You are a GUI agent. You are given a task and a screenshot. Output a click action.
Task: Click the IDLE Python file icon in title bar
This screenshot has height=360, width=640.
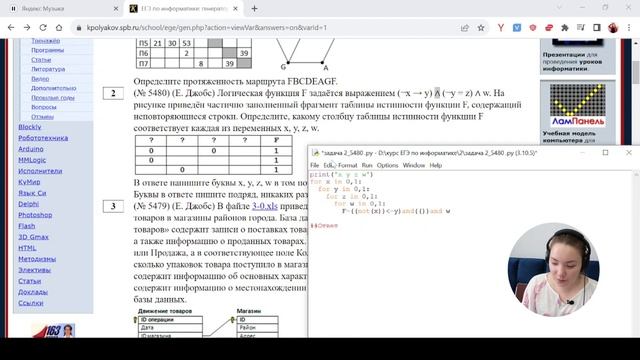pyautogui.click(x=315, y=153)
